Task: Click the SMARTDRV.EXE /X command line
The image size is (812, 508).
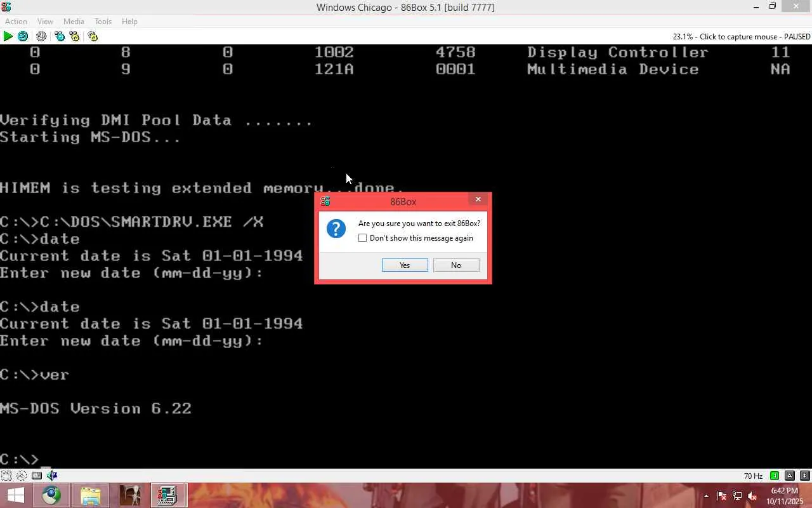Action: pos(131,222)
